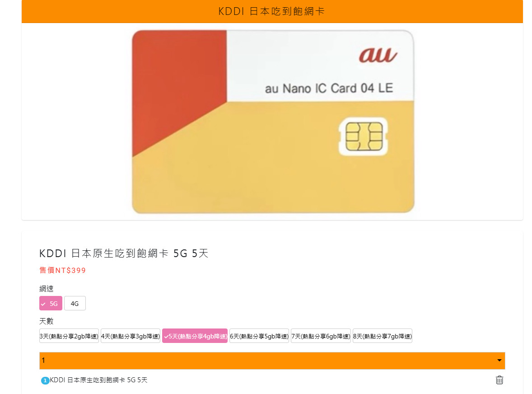Delete the cart item using trash icon
The width and height of the screenshot is (532, 394).
pos(499,380)
